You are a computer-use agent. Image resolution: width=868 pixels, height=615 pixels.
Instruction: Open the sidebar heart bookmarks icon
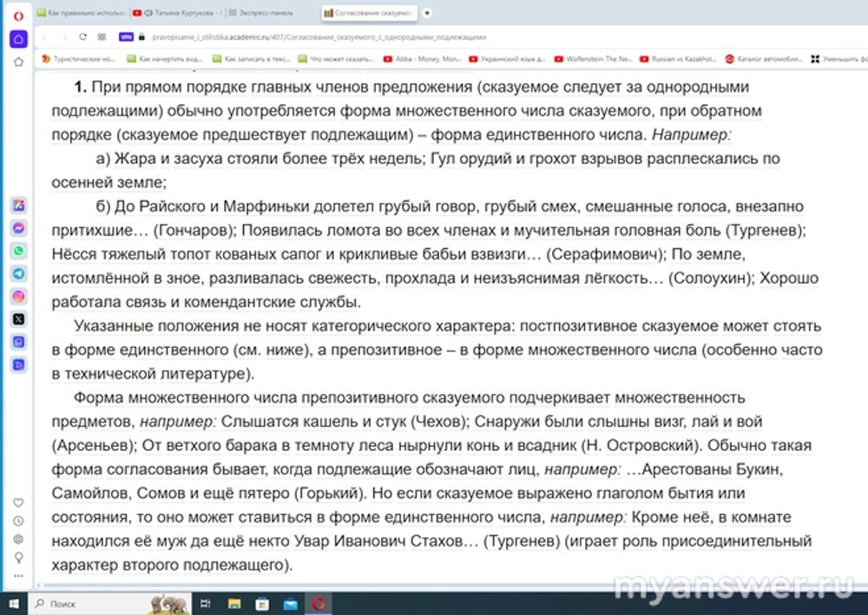[x=18, y=503]
